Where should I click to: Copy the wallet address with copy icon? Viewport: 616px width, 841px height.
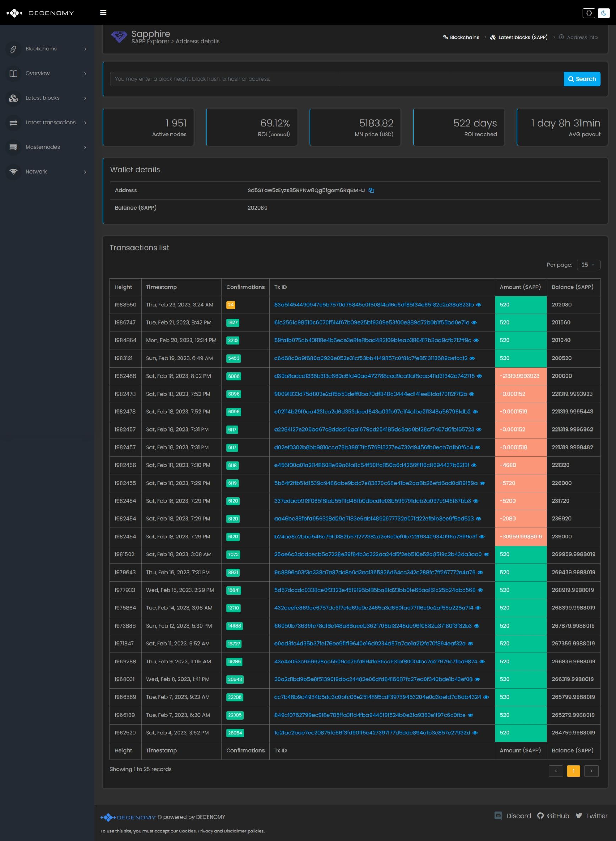coord(371,190)
